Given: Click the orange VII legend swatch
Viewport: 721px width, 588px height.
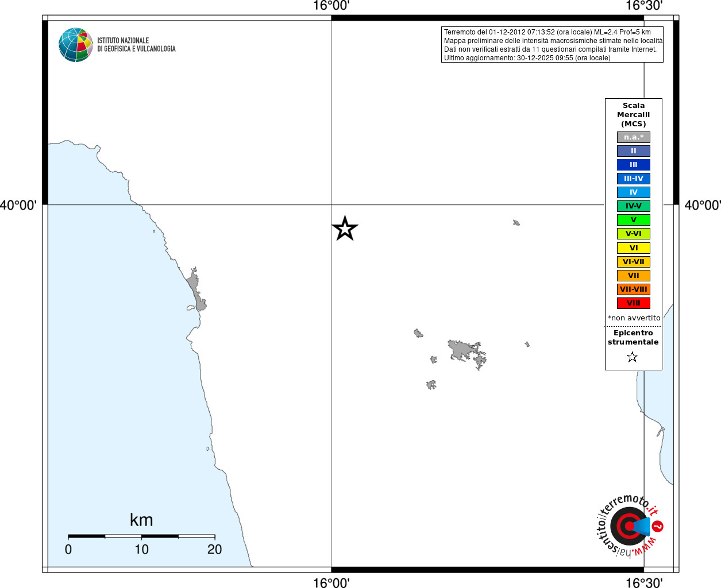Looking at the screenshot, I should pyautogui.click(x=634, y=276).
